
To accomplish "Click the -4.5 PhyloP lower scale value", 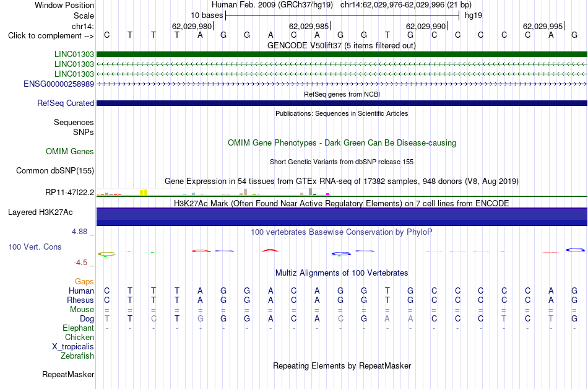I will click(x=80, y=263).
